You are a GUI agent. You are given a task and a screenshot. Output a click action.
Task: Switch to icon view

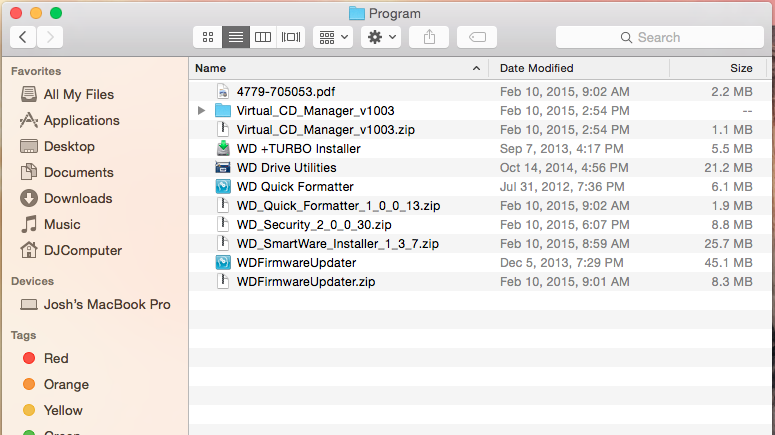(208, 37)
